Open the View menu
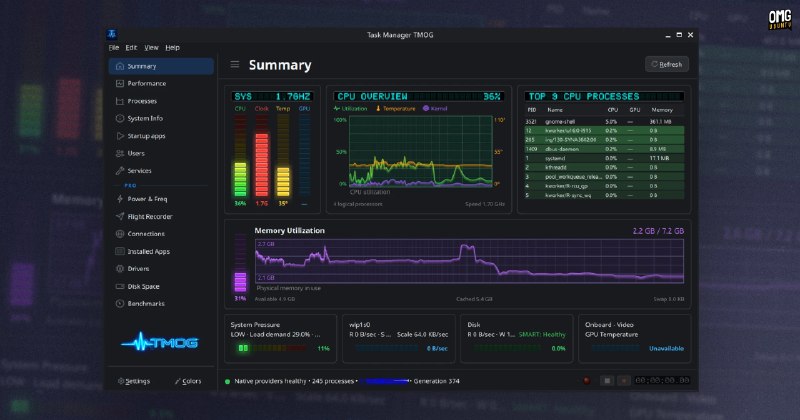Screen dimensions: 800x420 pos(151,47)
